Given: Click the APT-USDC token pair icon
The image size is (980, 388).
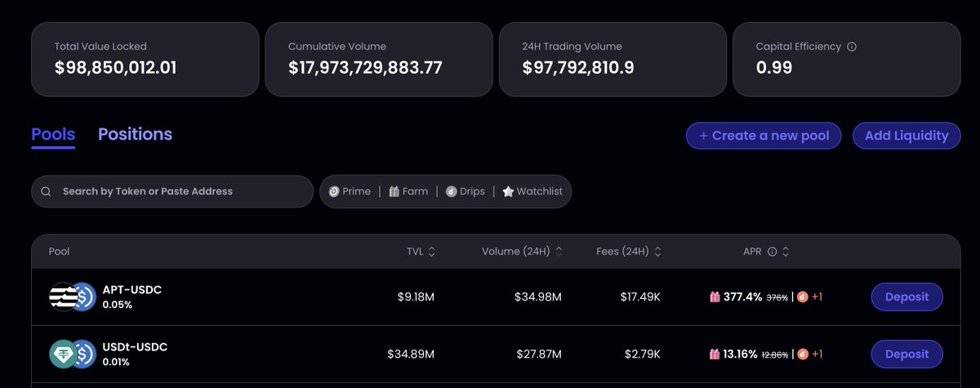Looking at the screenshot, I should 73,297.
